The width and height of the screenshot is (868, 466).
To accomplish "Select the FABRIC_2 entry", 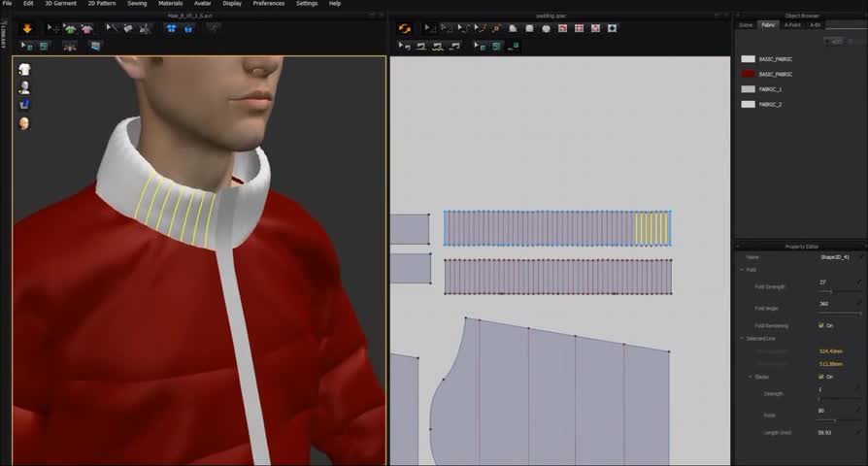I will 762,104.
